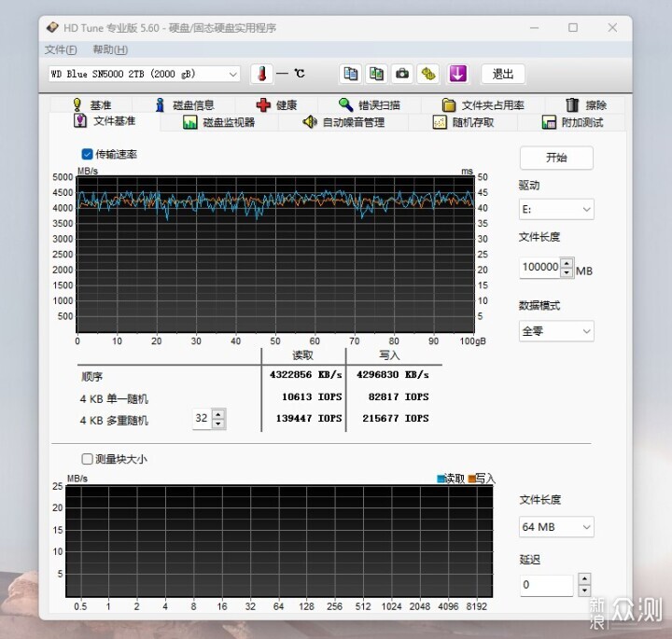672x639 pixels.
Task: Switch to the 健康 health tab
Action: pyautogui.click(x=276, y=104)
